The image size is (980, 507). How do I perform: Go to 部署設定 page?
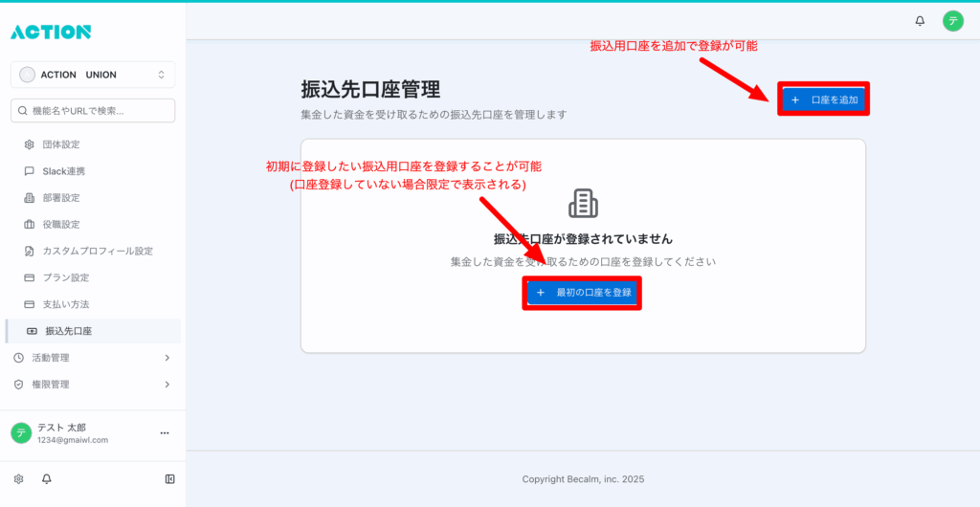[61, 198]
